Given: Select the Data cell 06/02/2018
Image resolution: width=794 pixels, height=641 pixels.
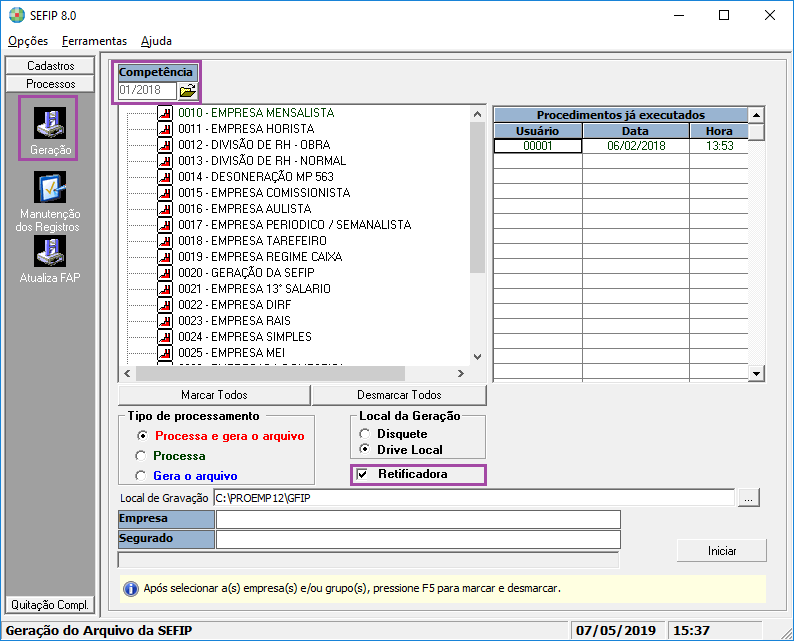Looking at the screenshot, I should [636, 146].
